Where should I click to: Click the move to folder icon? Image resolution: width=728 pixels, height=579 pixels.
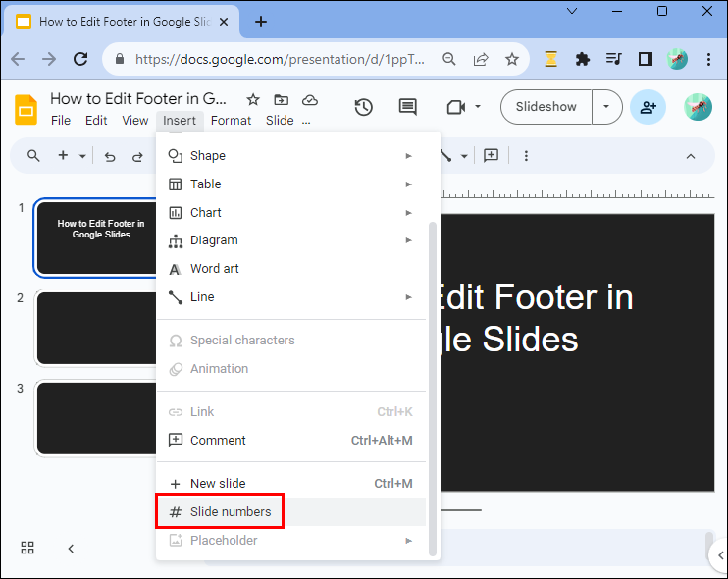point(282,99)
